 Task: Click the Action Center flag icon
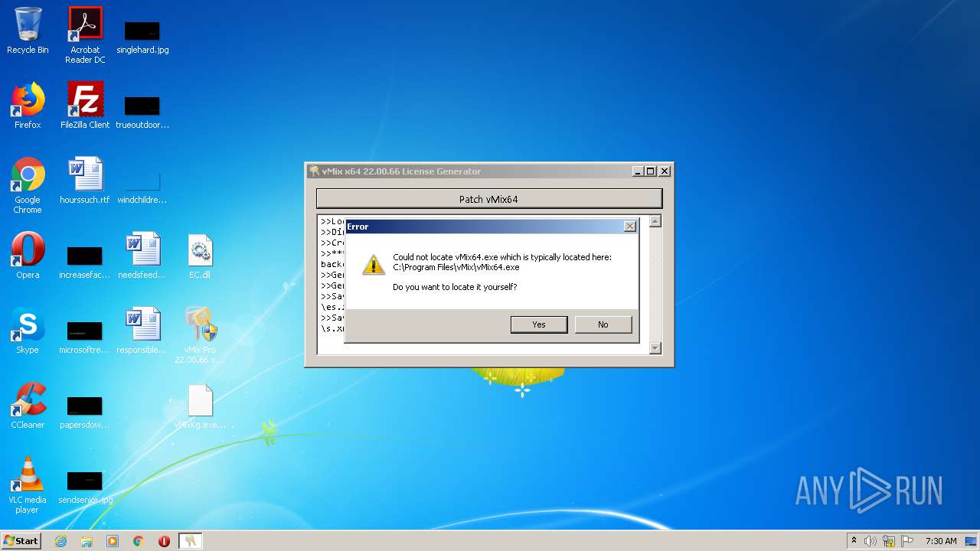point(907,541)
